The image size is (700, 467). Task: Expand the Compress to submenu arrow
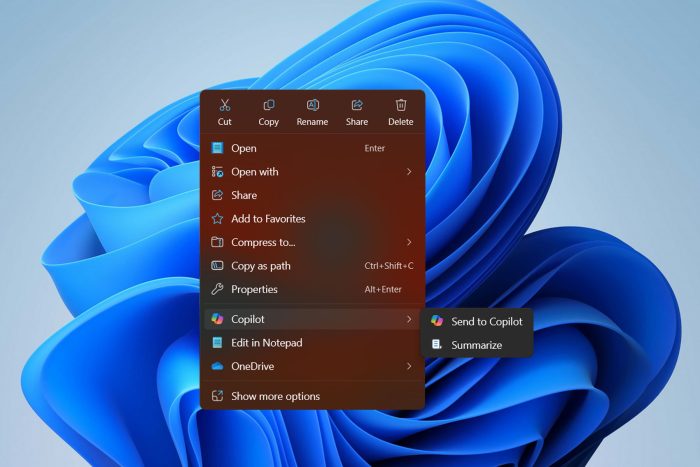[409, 242]
